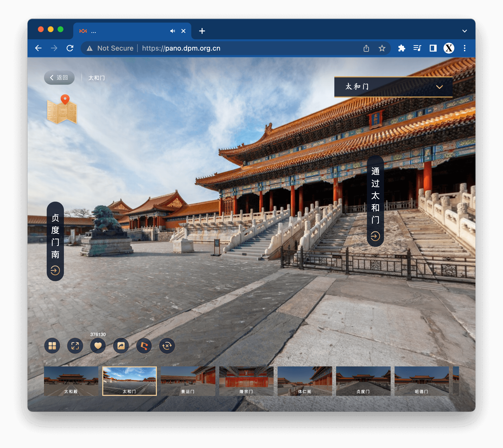Open 太和殿 scene thumbnail

click(71, 381)
